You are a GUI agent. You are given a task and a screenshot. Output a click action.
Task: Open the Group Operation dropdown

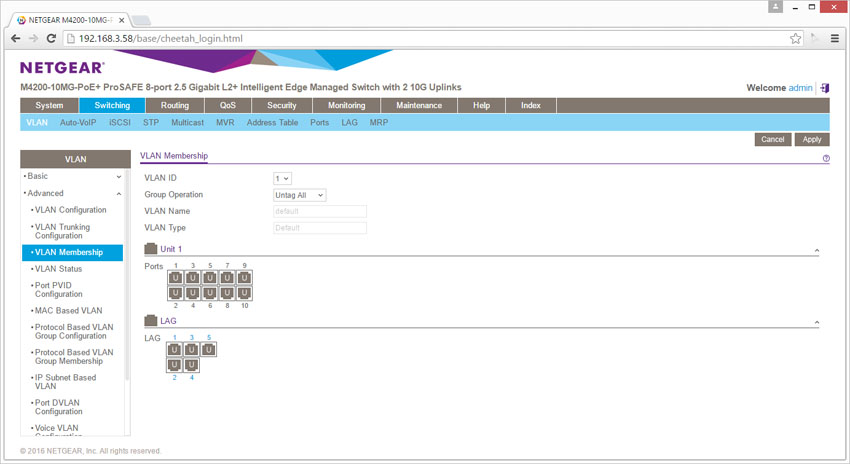tap(300, 195)
